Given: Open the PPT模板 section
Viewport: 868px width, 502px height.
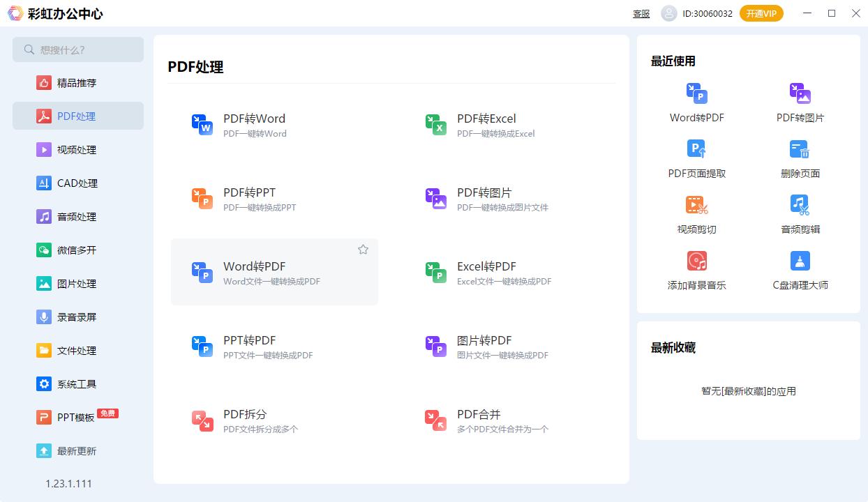Looking at the screenshot, I should point(77,417).
